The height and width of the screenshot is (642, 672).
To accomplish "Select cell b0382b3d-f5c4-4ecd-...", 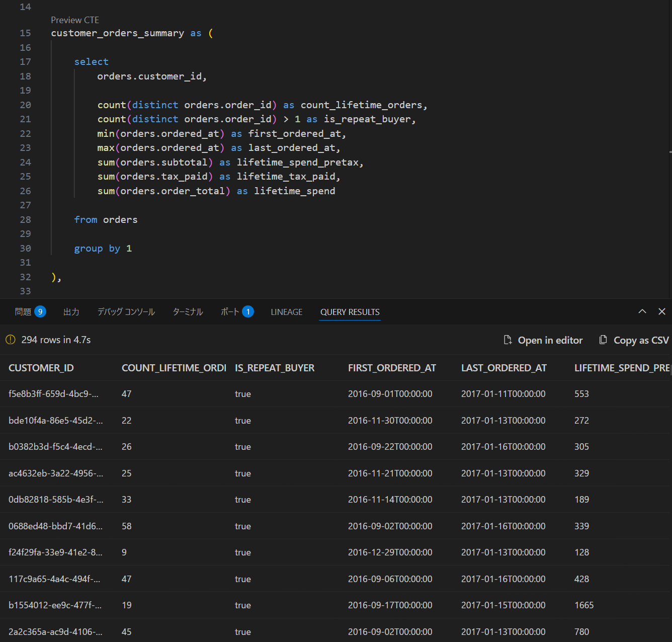I will point(55,447).
